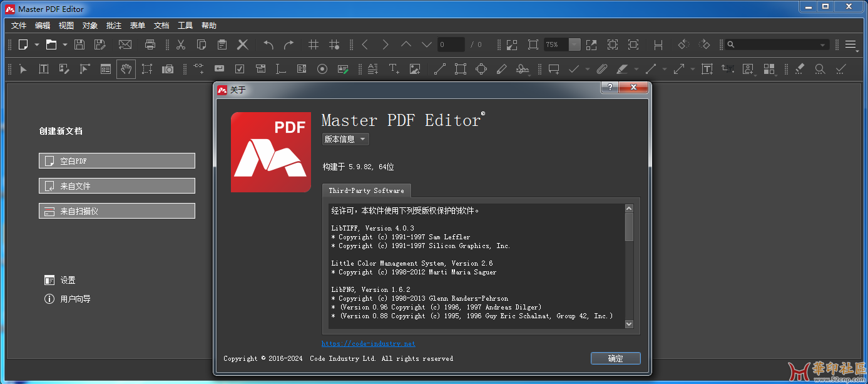Click the license text scrollbar down arrow
The image size is (868, 384).
(x=629, y=324)
